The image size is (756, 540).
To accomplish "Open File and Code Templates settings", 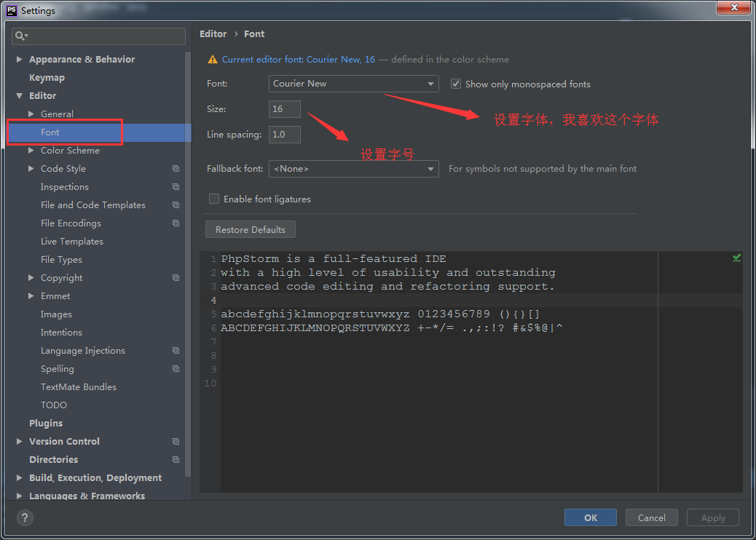I will (93, 205).
